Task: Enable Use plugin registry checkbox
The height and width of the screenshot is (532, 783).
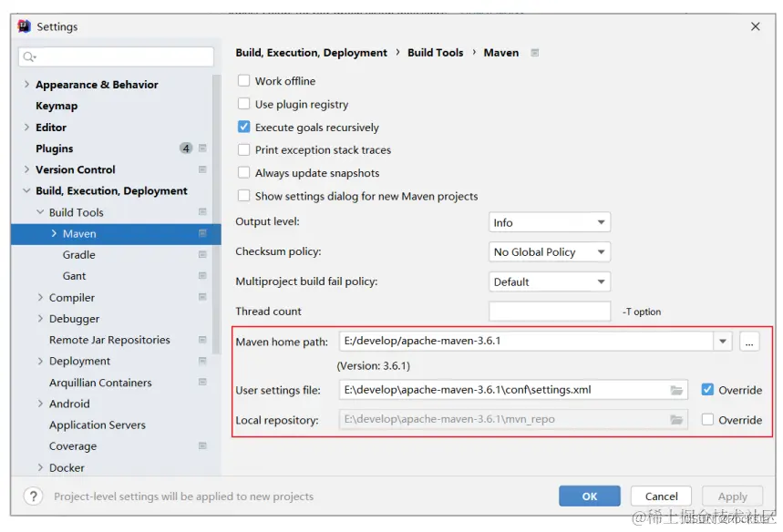Action: (x=243, y=104)
